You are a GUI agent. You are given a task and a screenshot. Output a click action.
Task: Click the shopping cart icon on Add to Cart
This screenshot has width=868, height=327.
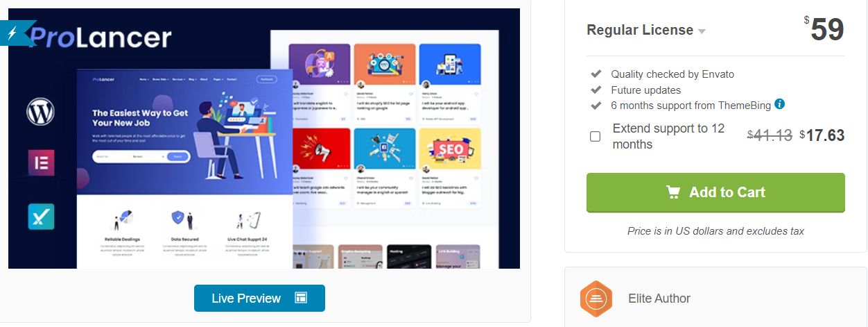tap(673, 192)
